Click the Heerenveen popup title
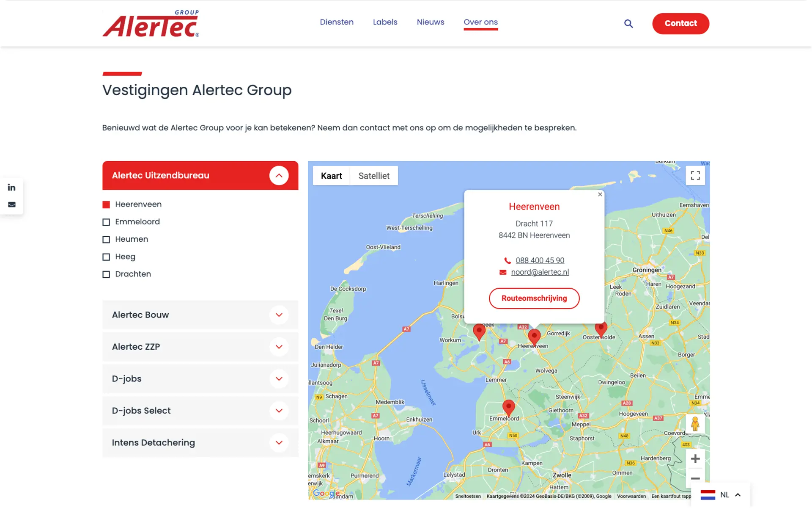 point(534,207)
